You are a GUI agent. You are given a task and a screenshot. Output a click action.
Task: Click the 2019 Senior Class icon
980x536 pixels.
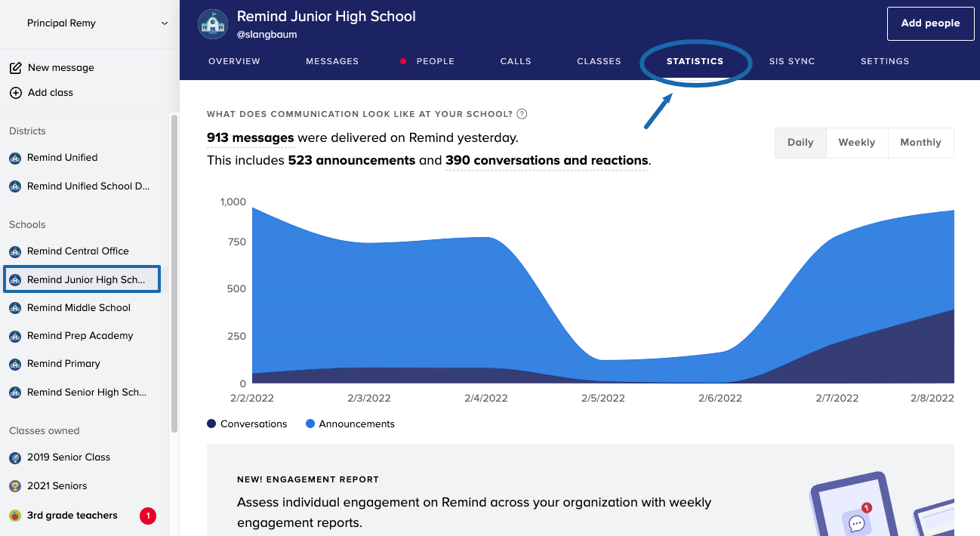[x=15, y=457]
